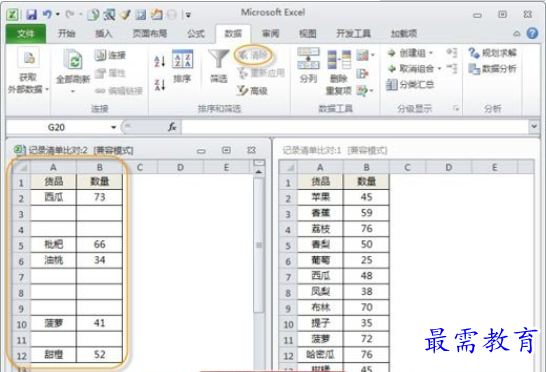Viewport: 546px width, 372px height.
Task: Click the fx insert function icon
Action: pos(172,127)
